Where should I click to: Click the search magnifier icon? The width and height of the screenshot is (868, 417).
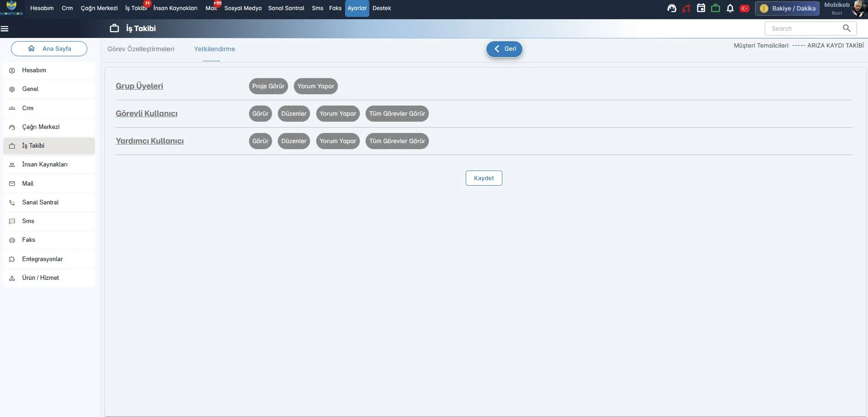[847, 28]
